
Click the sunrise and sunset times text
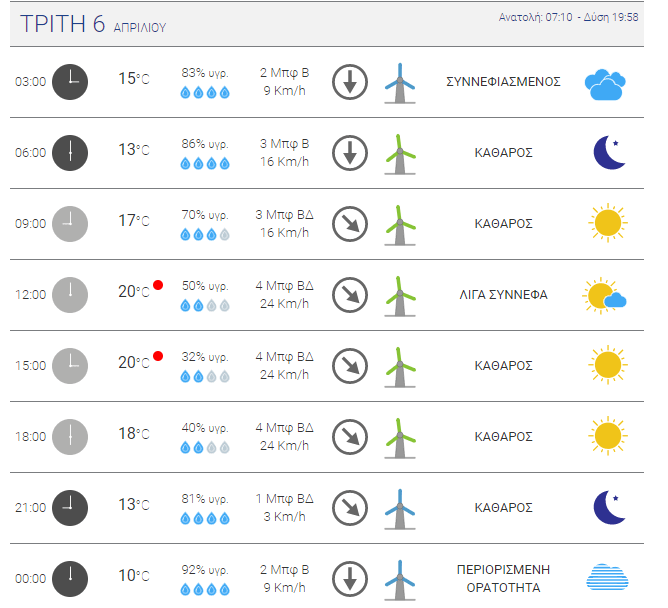[568, 17]
